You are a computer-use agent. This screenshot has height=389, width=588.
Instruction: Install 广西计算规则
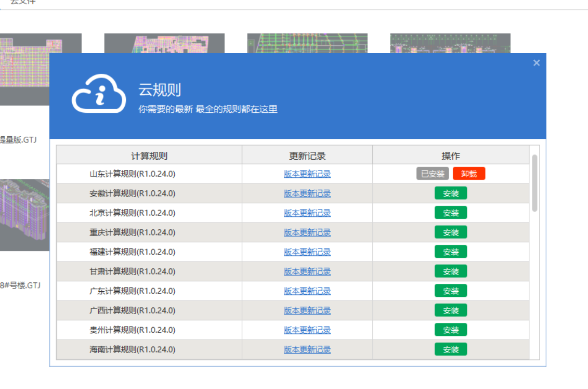(x=451, y=310)
